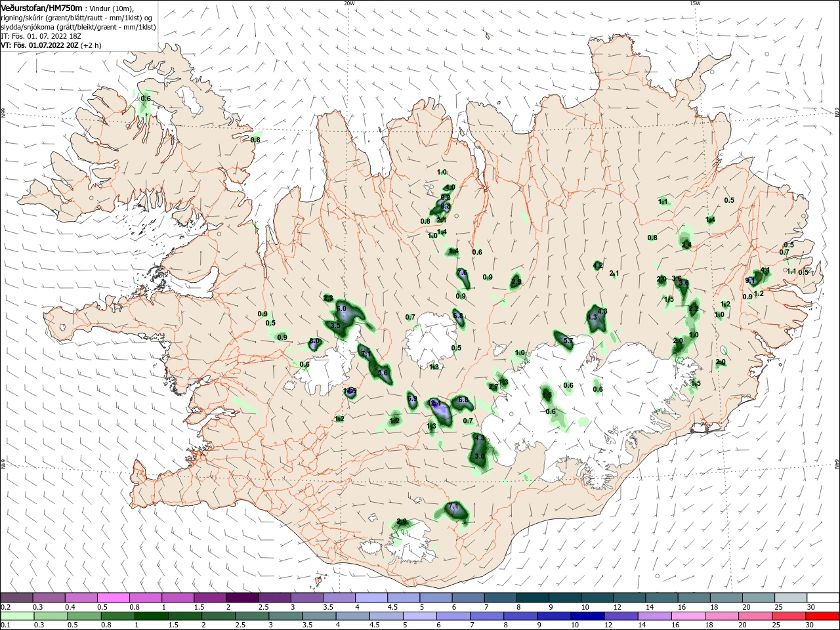The height and width of the screenshot is (630, 840).
Task: Click the rose-red swatch labeled 25 in rain legend
Action: pyautogui.click(x=789, y=616)
